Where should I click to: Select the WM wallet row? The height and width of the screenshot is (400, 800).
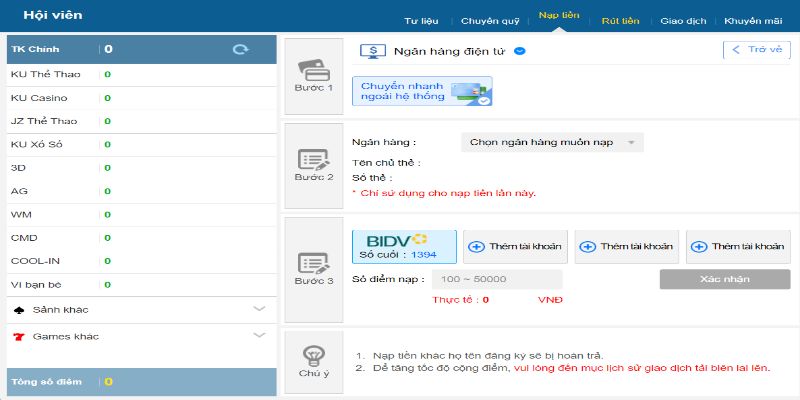(141, 215)
